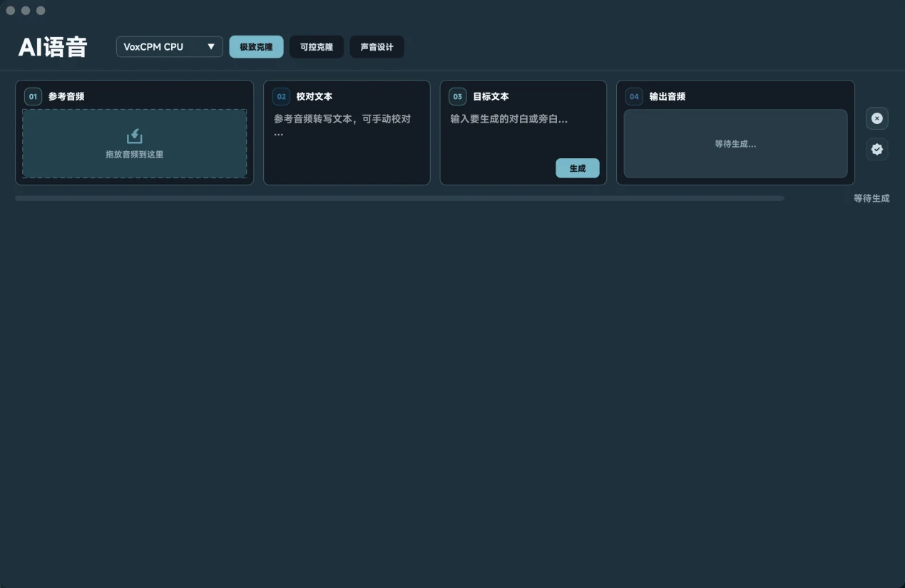Click the 生成 button
905x588 pixels.
coord(578,168)
